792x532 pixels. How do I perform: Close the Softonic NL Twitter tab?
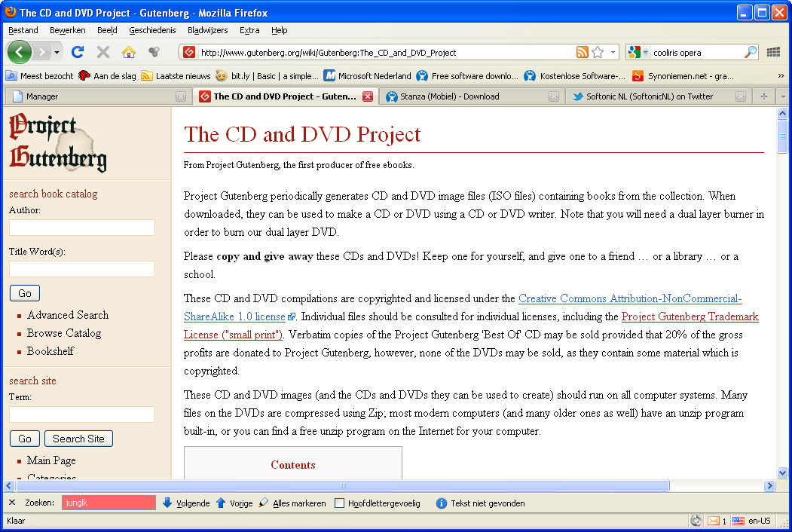tap(741, 96)
